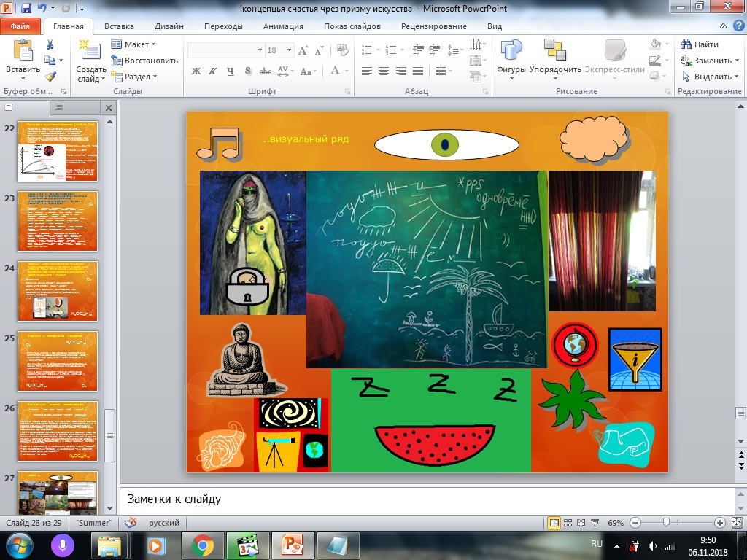Switch to Reading view icon
This screenshot has height=560, width=747.
pos(581,523)
